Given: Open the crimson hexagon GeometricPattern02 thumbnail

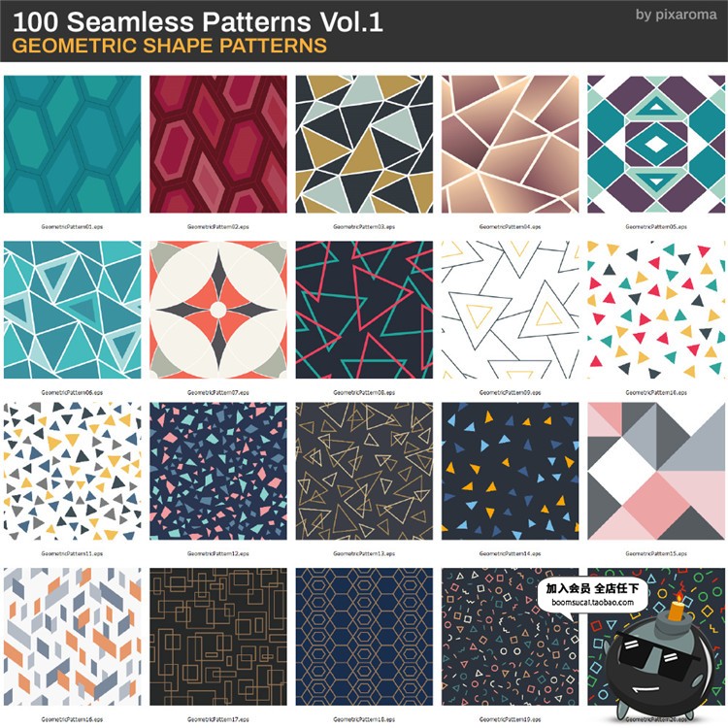Looking at the screenshot, I should tap(218, 145).
